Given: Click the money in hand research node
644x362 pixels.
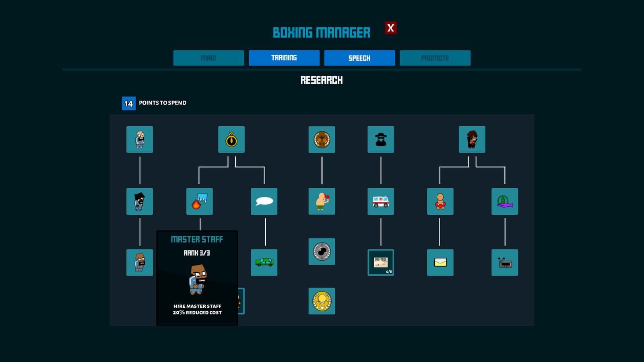Looking at the screenshot, I should tap(505, 202).
